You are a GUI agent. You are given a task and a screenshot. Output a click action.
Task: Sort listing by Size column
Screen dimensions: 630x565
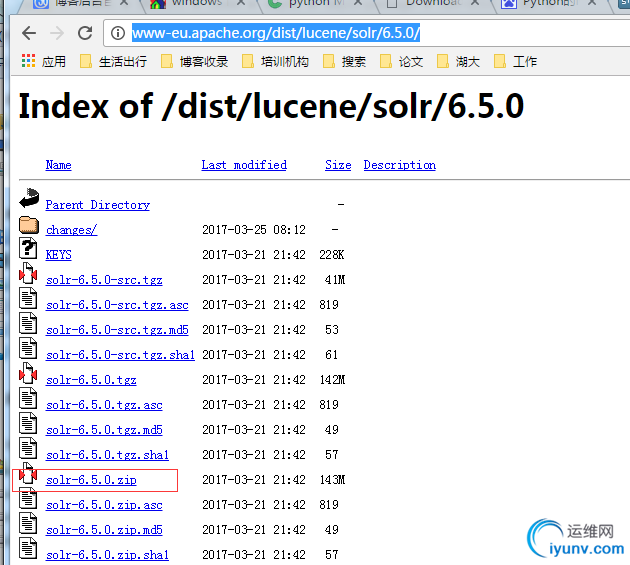tap(338, 165)
